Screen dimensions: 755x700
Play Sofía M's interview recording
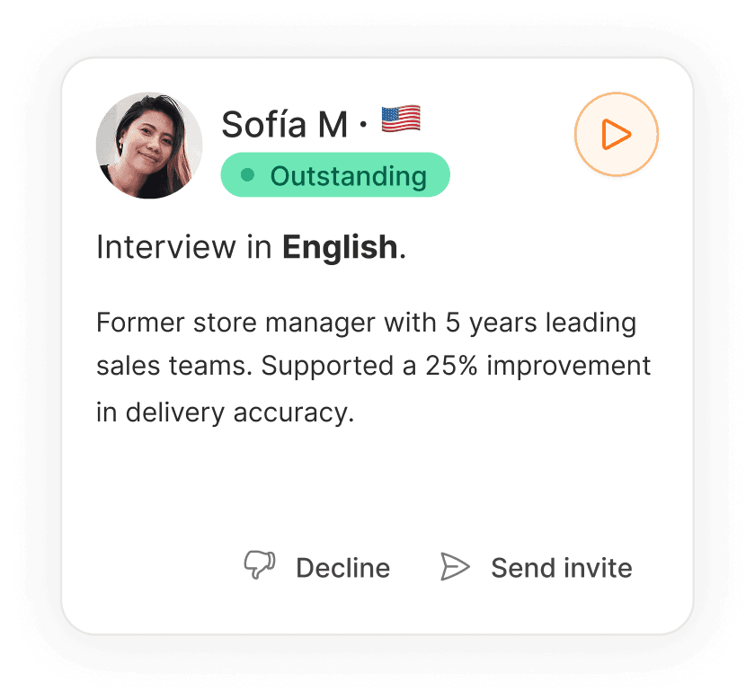617,134
